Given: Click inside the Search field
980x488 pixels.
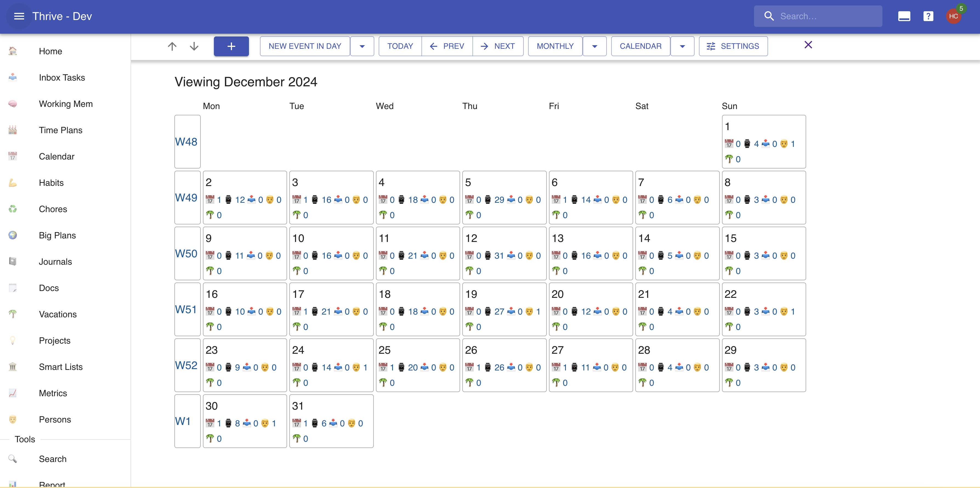Looking at the screenshot, I should click(818, 16).
